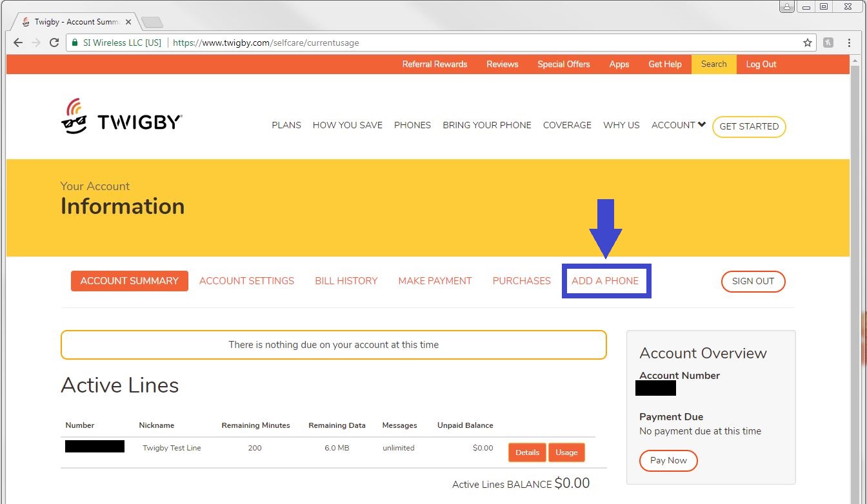Screen dimensions: 867x504
Task: Click the green padlock security icon
Action: point(75,43)
